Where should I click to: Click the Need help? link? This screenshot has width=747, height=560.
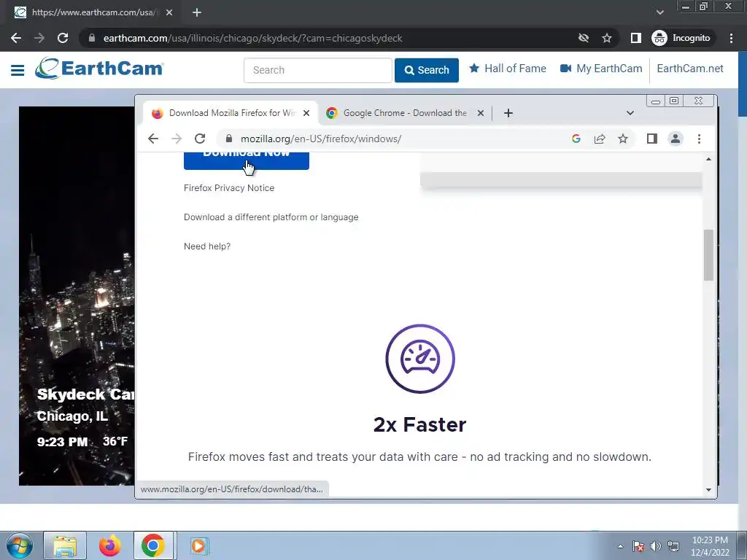pyautogui.click(x=207, y=246)
